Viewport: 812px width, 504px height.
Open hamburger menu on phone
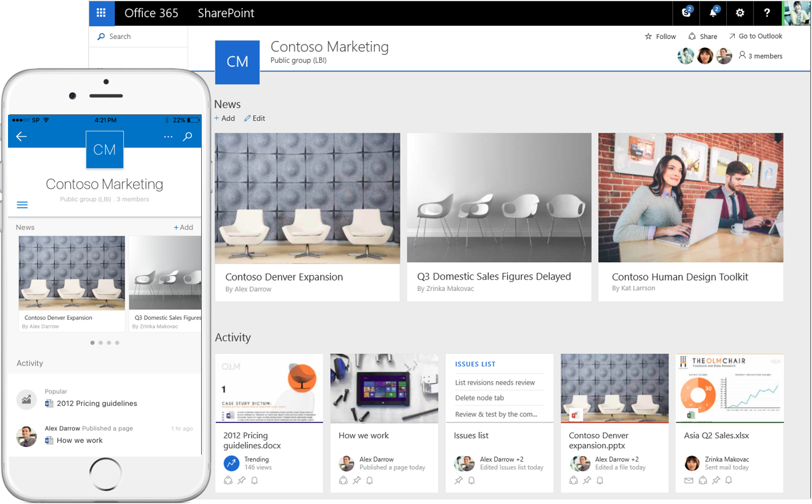coord(22,205)
